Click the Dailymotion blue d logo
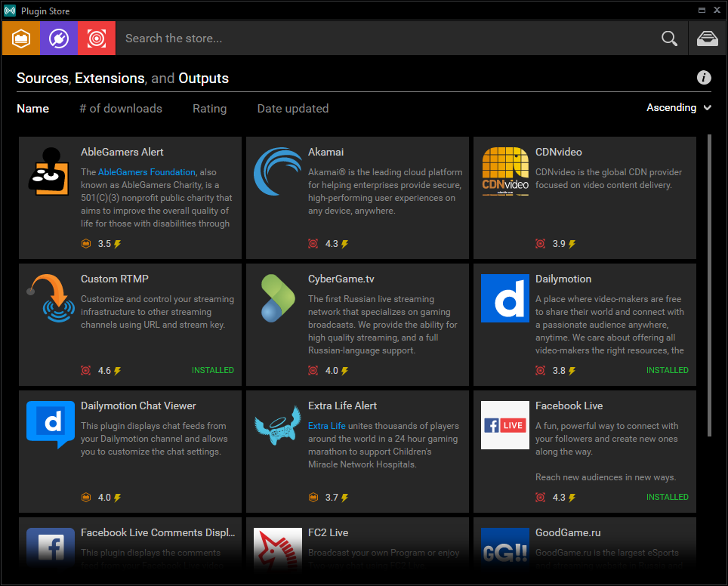 tap(505, 298)
